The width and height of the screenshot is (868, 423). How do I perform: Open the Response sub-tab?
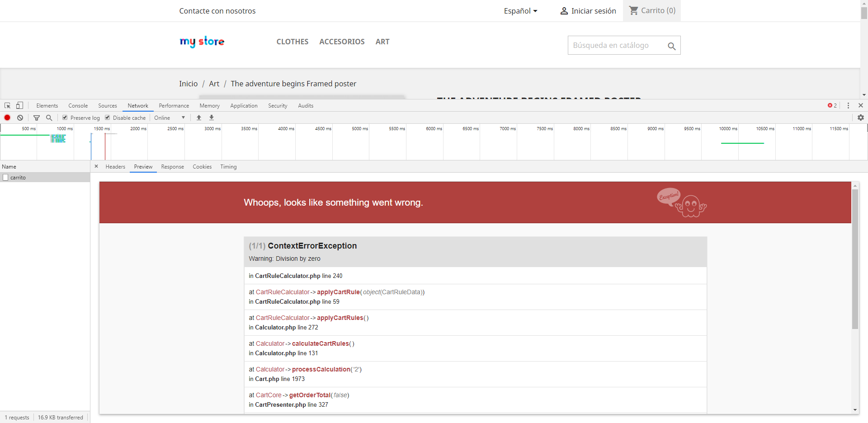[x=172, y=166]
